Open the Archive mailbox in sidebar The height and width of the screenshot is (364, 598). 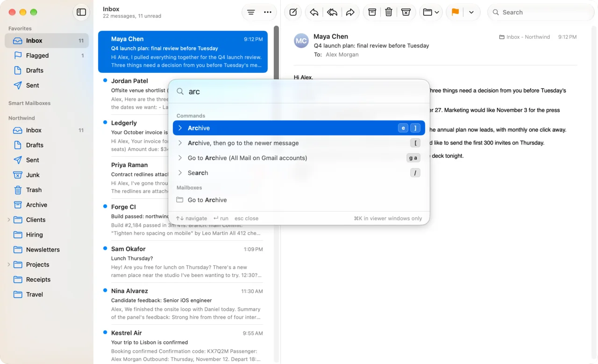tap(47, 205)
